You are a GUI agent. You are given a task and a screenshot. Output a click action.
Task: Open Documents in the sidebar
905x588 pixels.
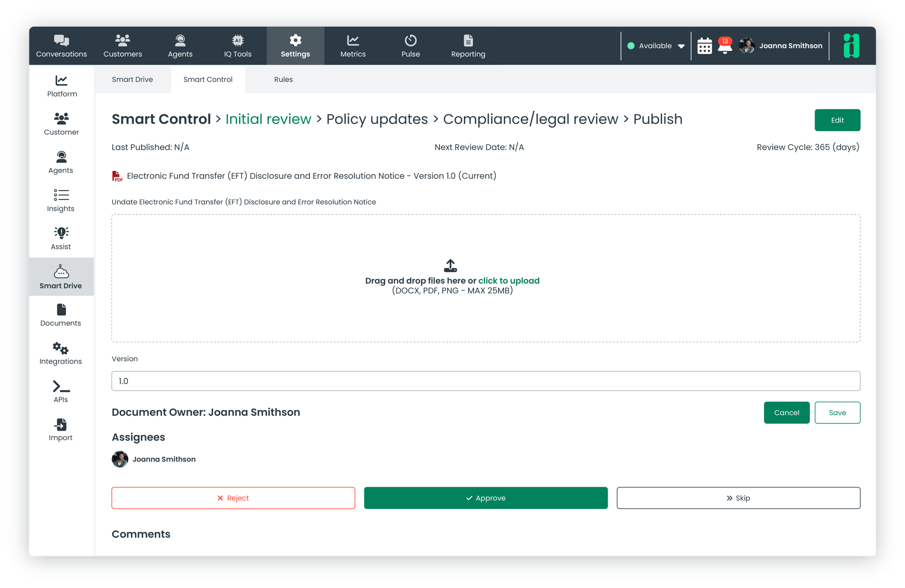61,315
